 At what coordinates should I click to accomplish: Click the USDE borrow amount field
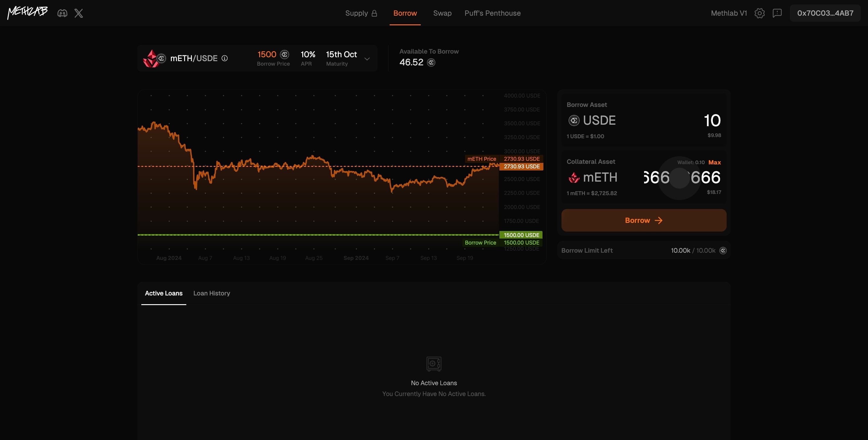coord(712,120)
